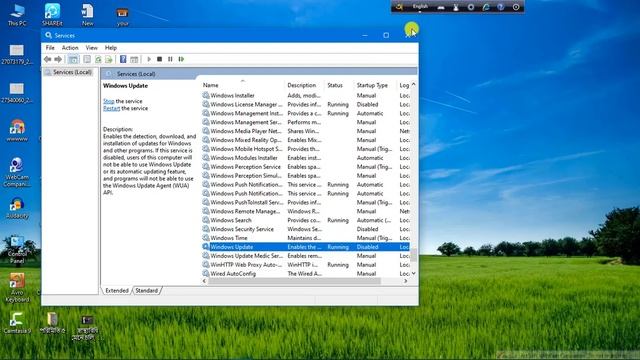Switch to the Standard tab
The height and width of the screenshot is (360, 640).
147,291
